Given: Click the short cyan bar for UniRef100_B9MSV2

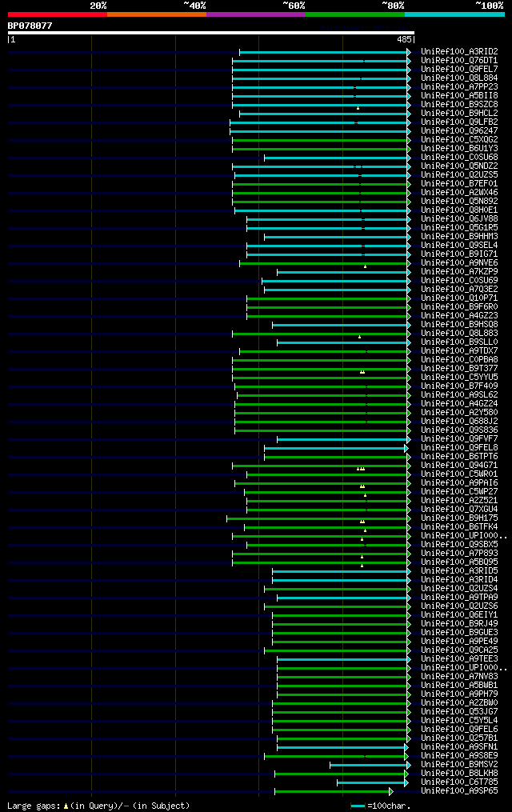Looking at the screenshot, I should (369, 766).
